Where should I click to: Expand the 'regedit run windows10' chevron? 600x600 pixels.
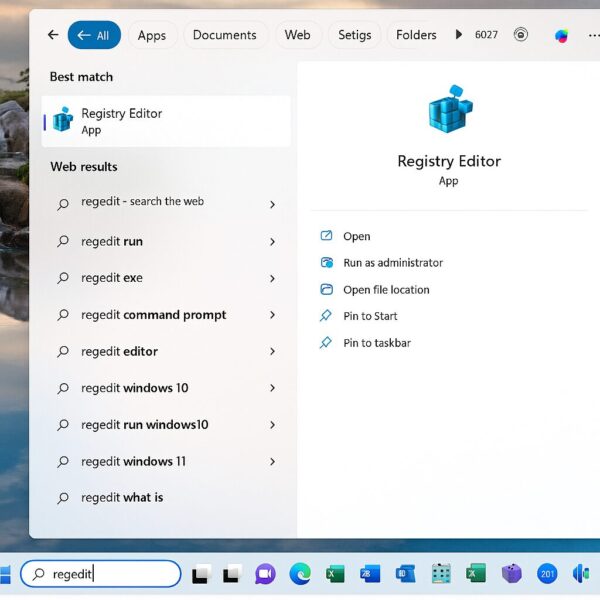coord(272,425)
